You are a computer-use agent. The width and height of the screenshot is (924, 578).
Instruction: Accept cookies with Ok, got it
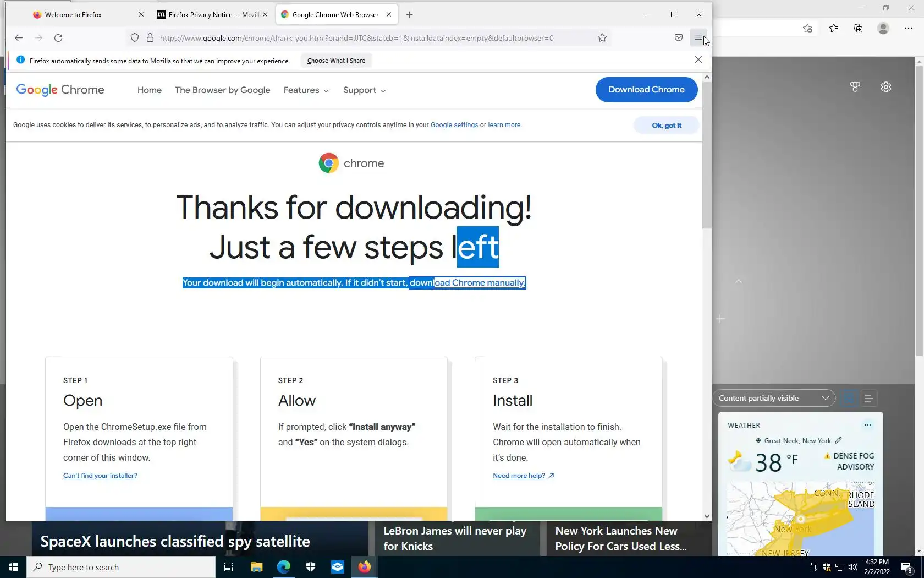tap(667, 126)
